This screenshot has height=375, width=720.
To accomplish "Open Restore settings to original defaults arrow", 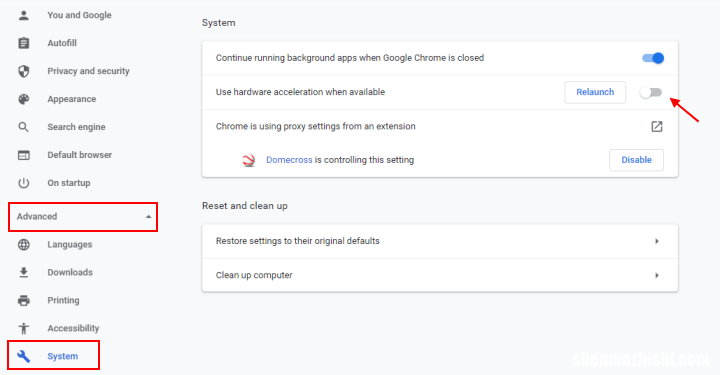I will [657, 241].
